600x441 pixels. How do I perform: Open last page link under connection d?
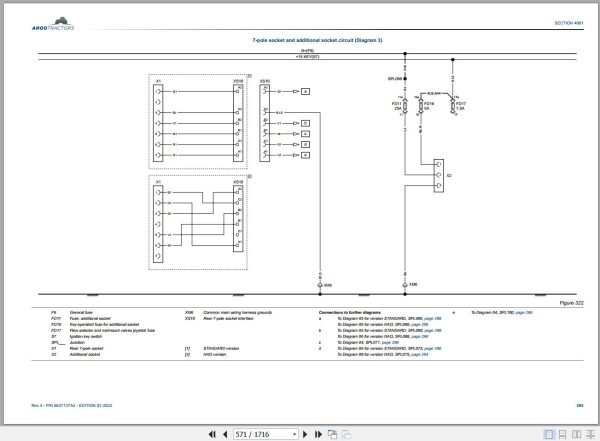click(419, 354)
